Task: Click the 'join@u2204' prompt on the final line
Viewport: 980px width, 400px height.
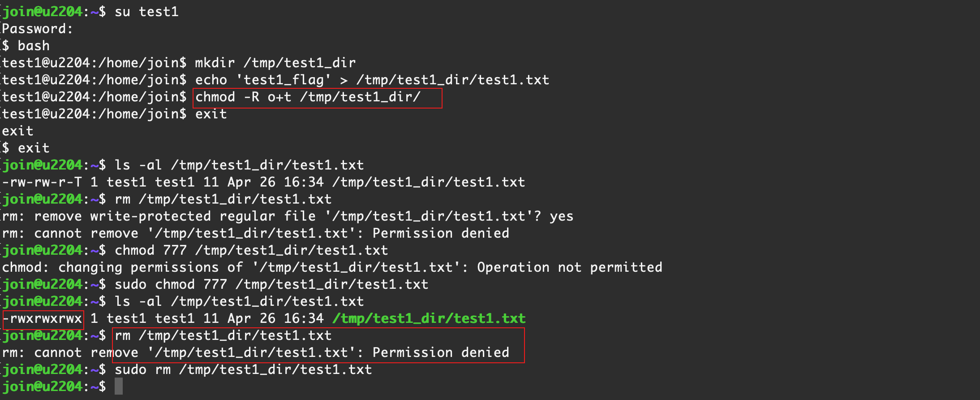Action: [x=43, y=386]
